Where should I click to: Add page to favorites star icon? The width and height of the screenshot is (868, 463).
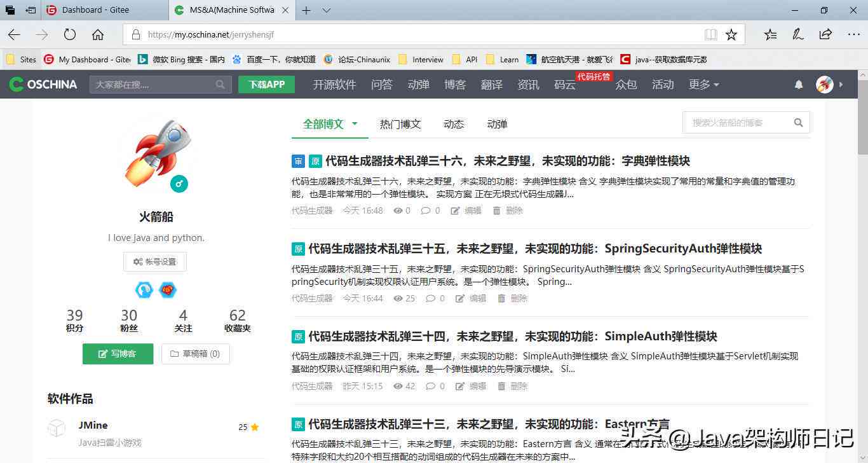pyautogui.click(x=731, y=34)
